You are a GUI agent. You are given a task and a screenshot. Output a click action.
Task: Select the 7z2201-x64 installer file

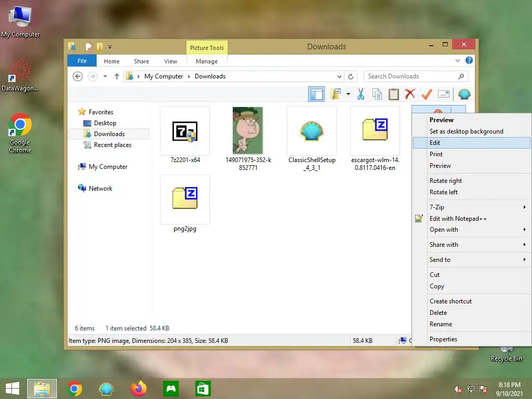tap(185, 135)
